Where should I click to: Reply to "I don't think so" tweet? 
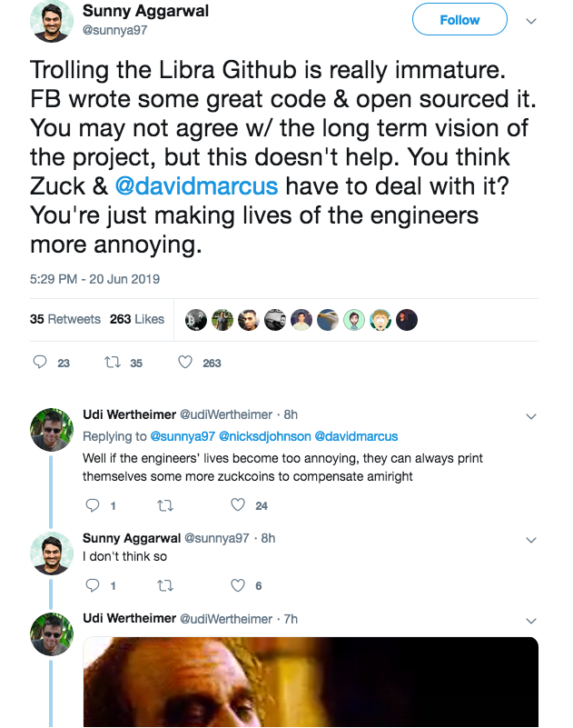91,585
